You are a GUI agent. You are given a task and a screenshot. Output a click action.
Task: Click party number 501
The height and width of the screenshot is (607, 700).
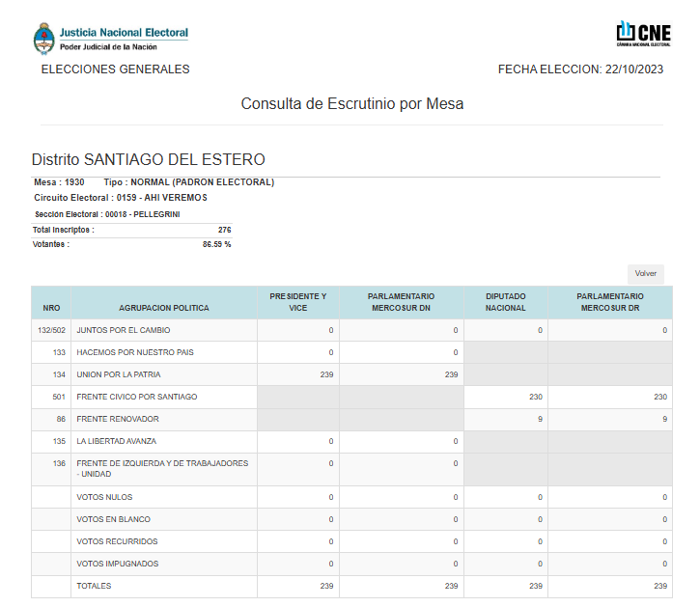tap(59, 397)
